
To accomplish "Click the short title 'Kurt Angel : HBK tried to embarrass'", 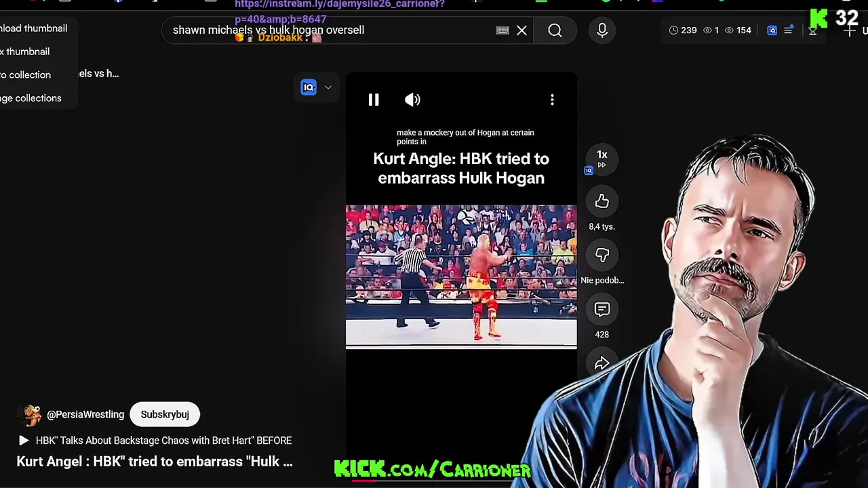I will [155, 462].
